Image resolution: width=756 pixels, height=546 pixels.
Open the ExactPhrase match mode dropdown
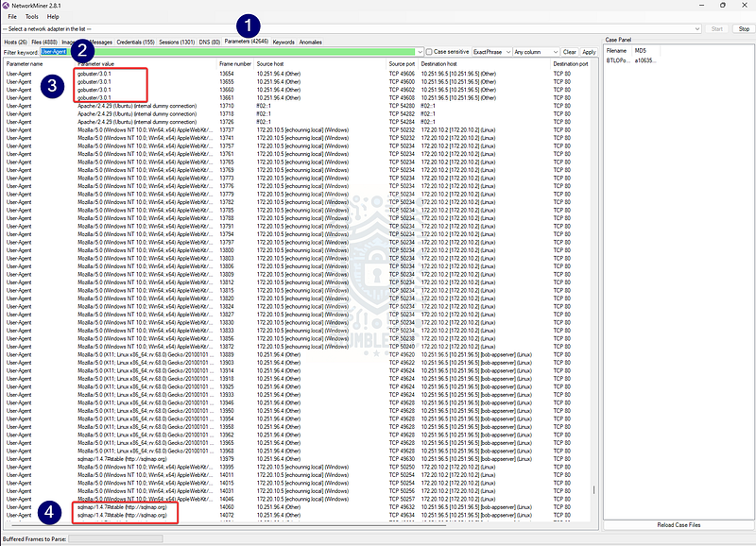(x=491, y=52)
